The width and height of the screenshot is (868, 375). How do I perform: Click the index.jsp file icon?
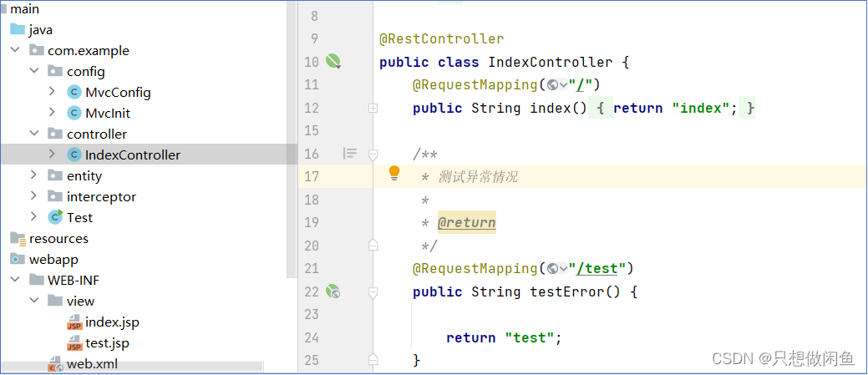pos(74,322)
